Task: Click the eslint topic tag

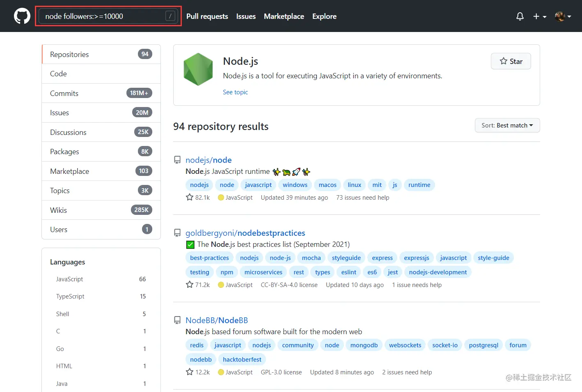Action: coord(349,272)
